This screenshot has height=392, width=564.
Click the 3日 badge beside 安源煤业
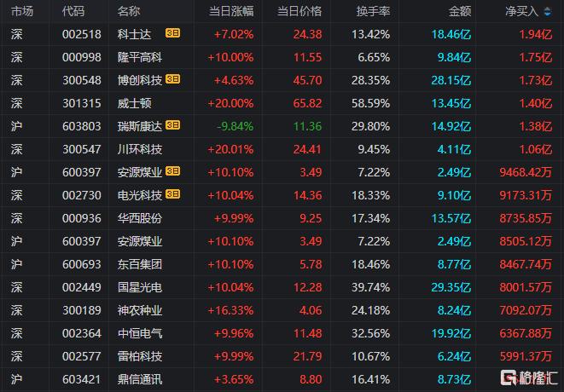(172, 171)
